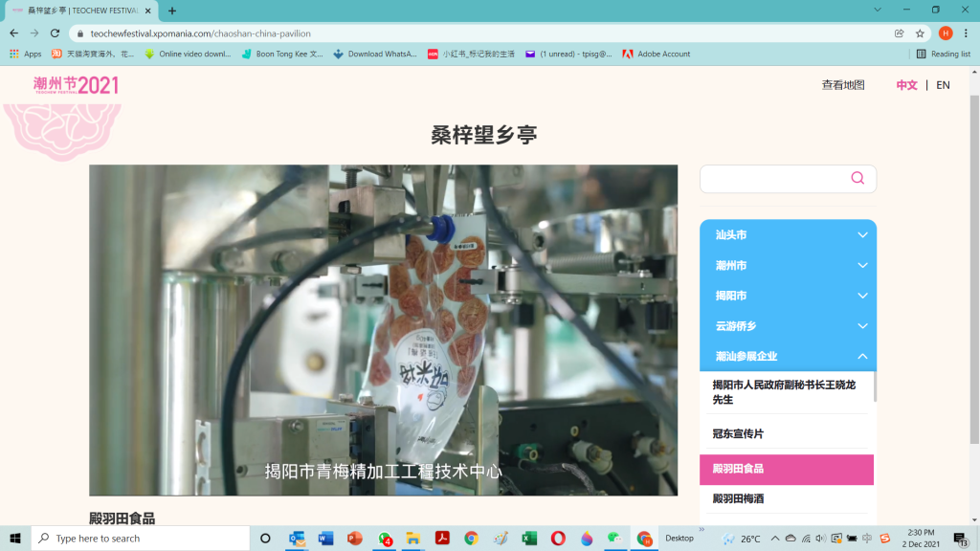Open the 查看地图 link

pos(842,85)
